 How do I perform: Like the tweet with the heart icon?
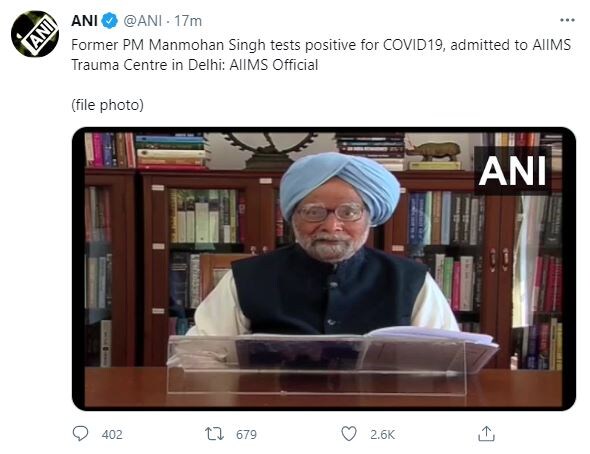349,434
